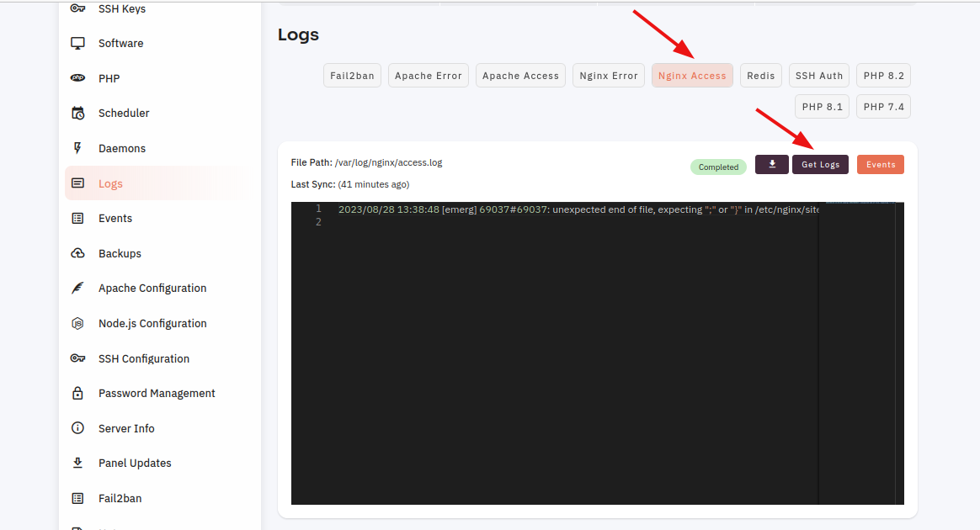Screen dimensions: 980x530
Task: Select the Nginx Access log tab
Action: click(x=692, y=76)
